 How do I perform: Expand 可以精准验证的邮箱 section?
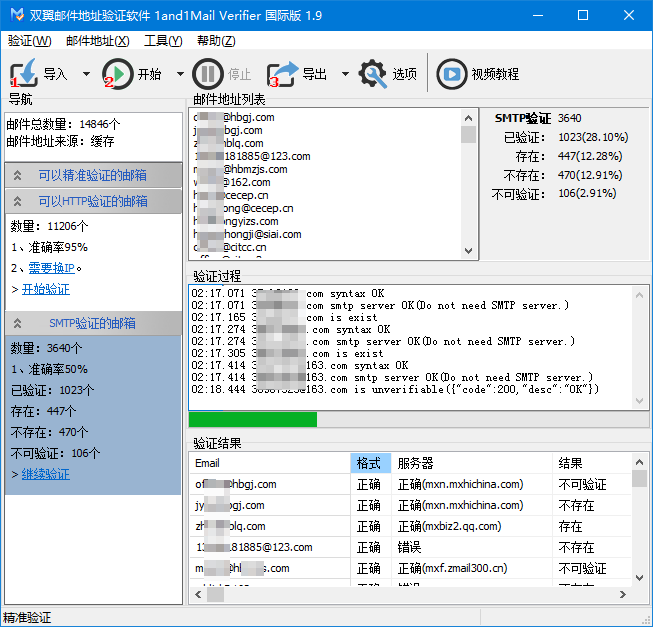93,175
